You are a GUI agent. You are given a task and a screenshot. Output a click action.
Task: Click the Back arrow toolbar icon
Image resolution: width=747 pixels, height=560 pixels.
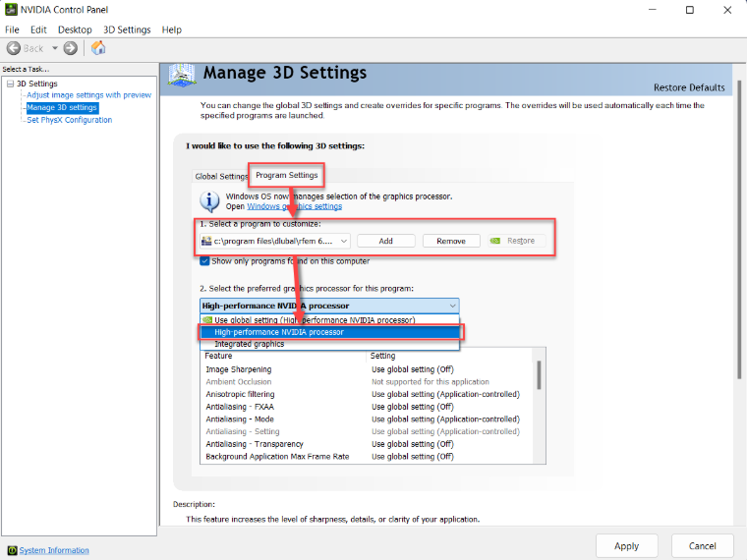coord(14,48)
